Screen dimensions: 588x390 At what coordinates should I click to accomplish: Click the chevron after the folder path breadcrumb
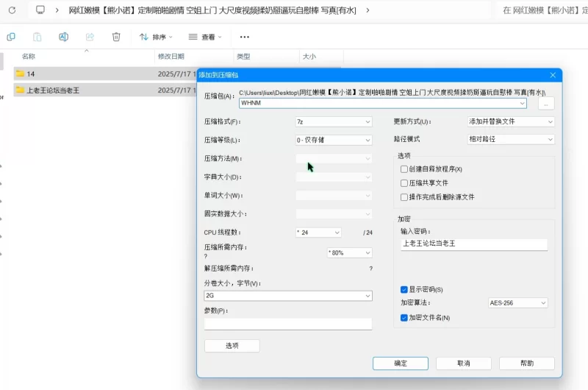coord(368,10)
